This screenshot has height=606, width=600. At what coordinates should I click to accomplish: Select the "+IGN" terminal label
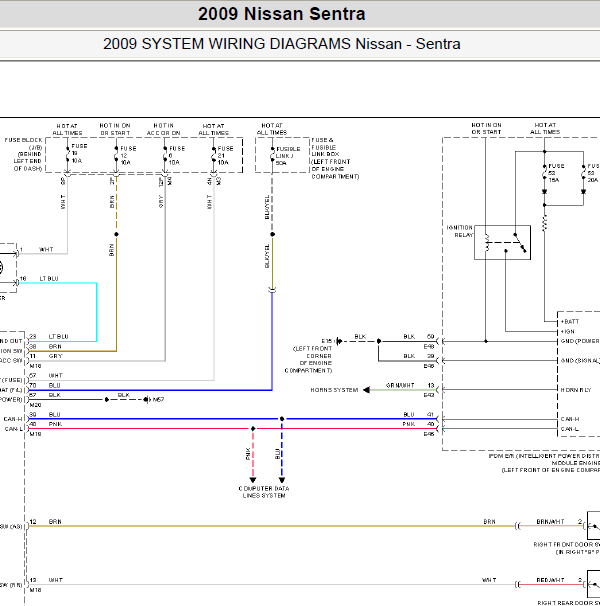(x=567, y=332)
